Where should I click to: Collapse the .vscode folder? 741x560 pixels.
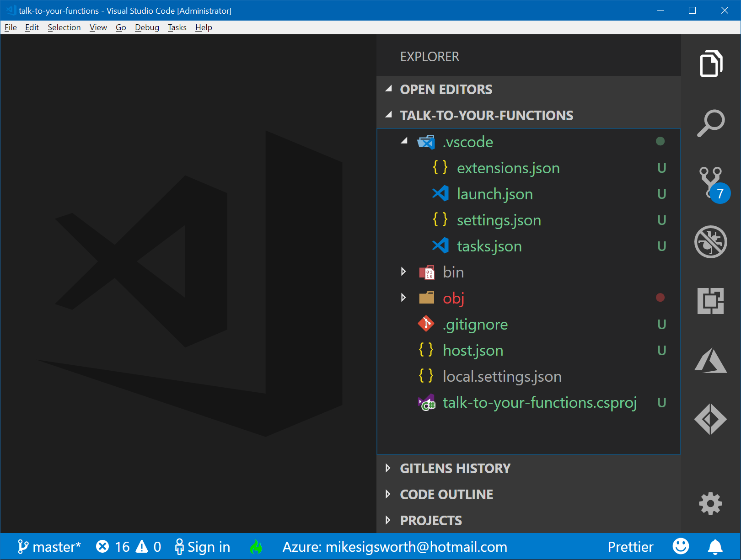coord(404,141)
